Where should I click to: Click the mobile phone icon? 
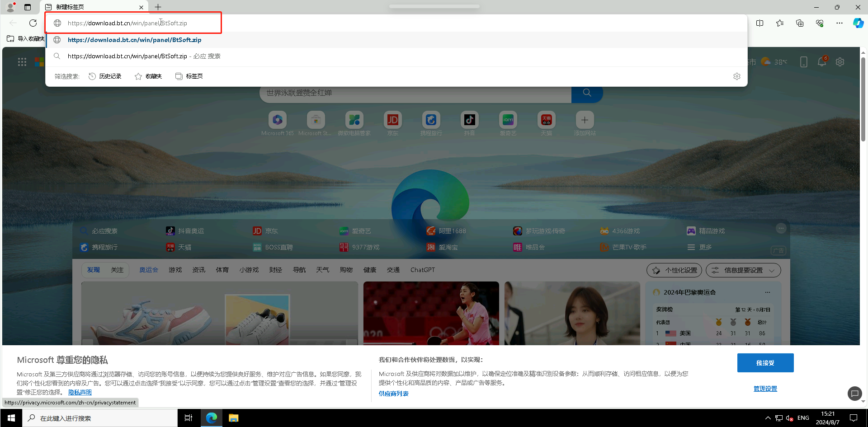tap(804, 62)
